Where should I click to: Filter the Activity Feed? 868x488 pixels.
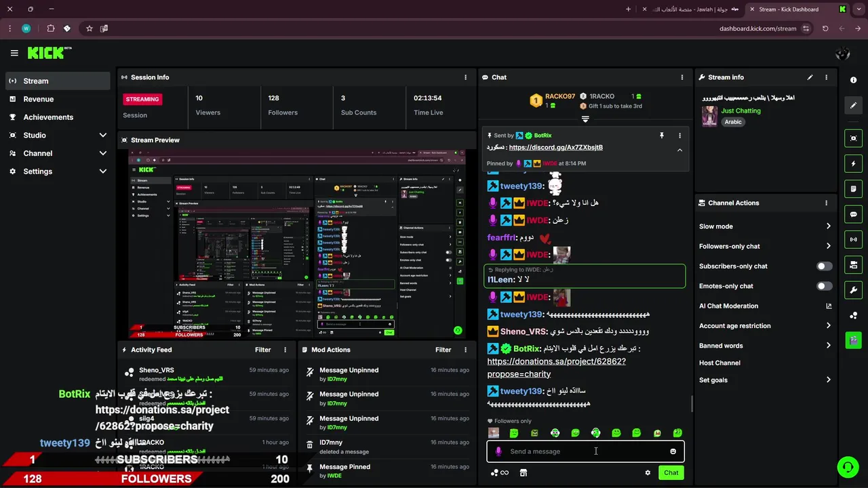[263, 350]
